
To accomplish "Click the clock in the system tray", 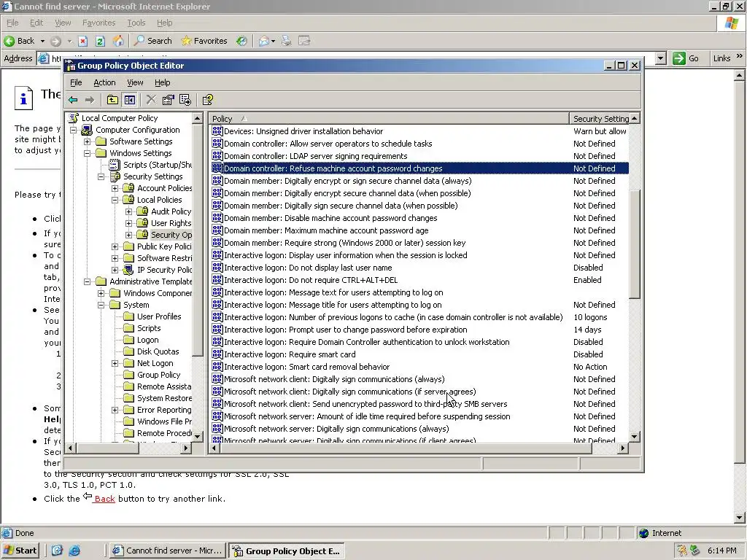I will click(x=721, y=551).
